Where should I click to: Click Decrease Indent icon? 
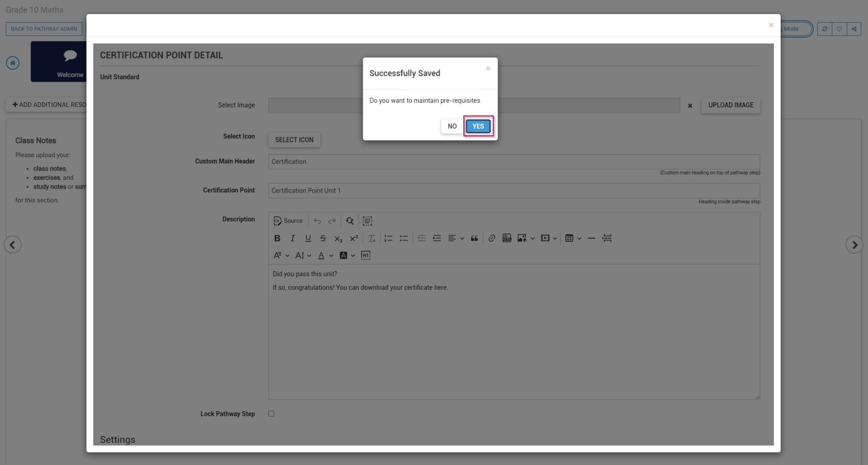tap(422, 238)
